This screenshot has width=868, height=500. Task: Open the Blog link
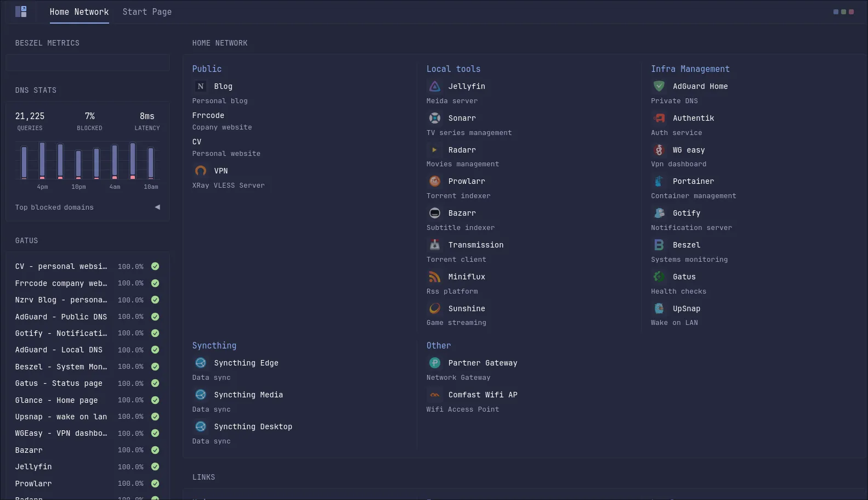click(x=223, y=86)
